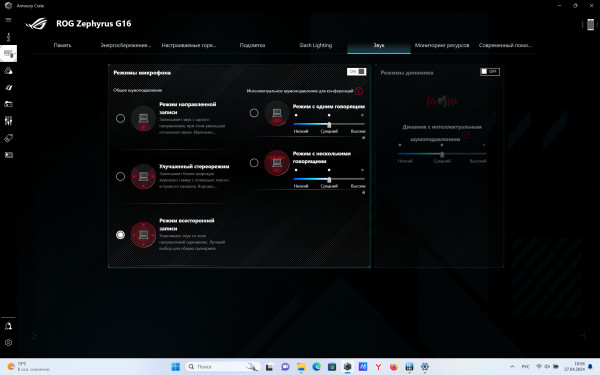Select enhanced stereo mode radio button
600x375 pixels.
pyautogui.click(x=120, y=176)
